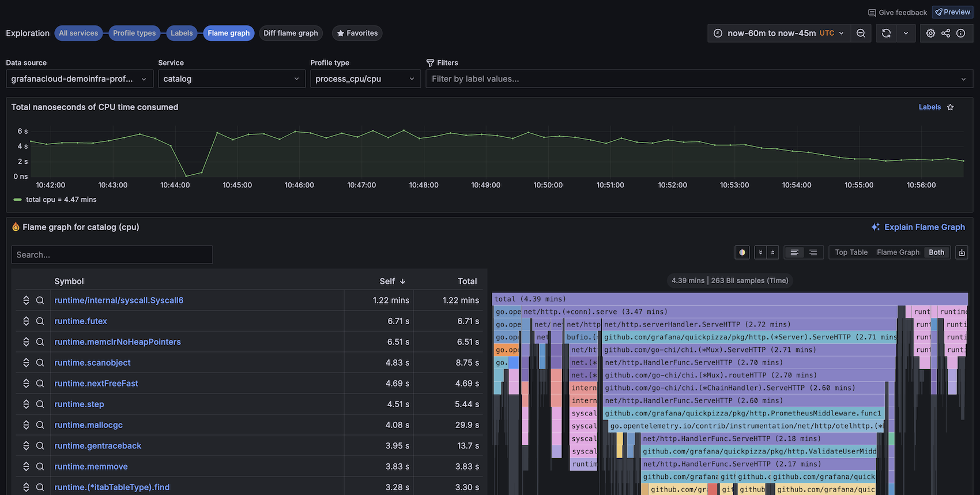Select the Labels exploration tab
Screen dimensions: 980x495
pos(182,33)
